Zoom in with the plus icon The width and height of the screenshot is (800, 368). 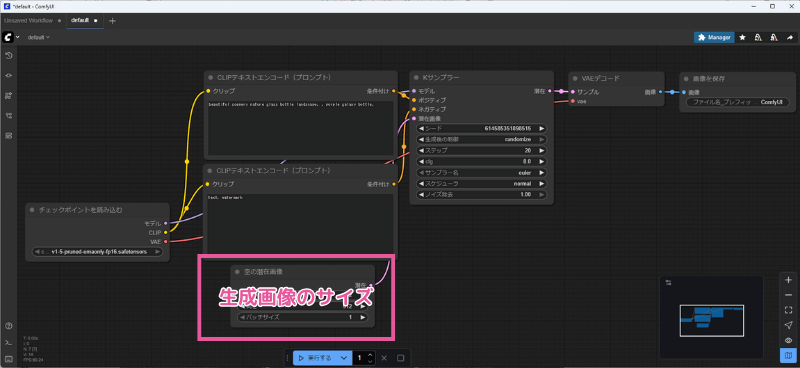coord(788,280)
